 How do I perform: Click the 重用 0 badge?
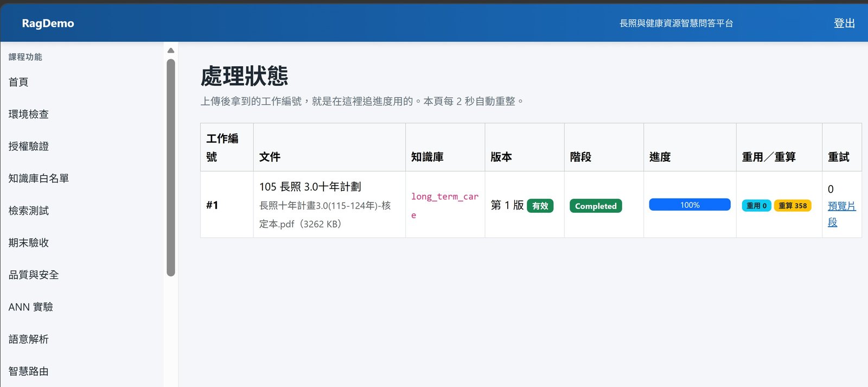point(756,206)
